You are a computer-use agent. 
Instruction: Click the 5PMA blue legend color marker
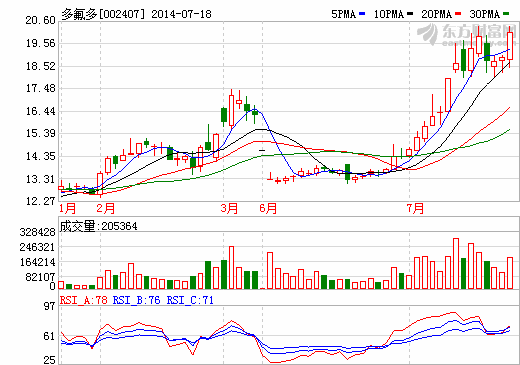[362, 14]
